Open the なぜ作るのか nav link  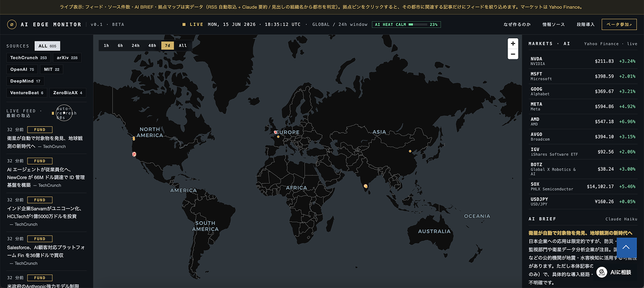517,24
